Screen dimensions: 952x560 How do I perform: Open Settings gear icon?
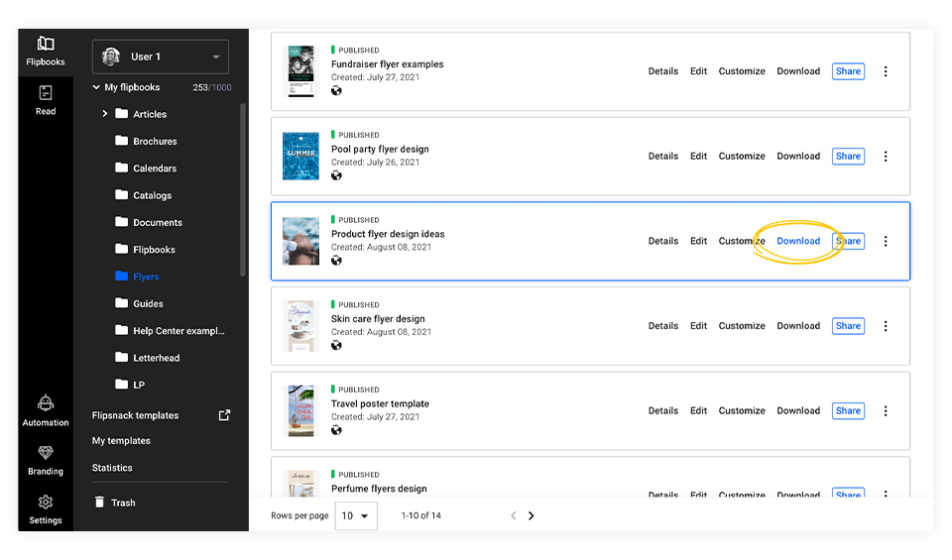46,508
